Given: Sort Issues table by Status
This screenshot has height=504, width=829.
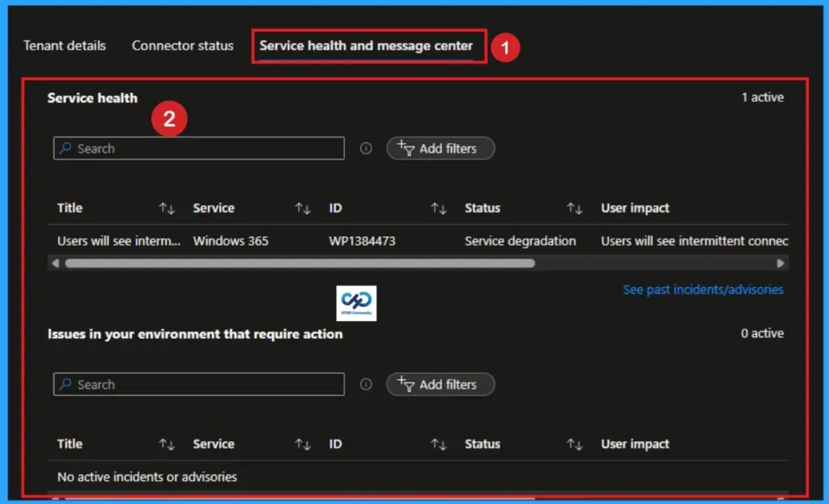Looking at the screenshot, I should pos(574,444).
